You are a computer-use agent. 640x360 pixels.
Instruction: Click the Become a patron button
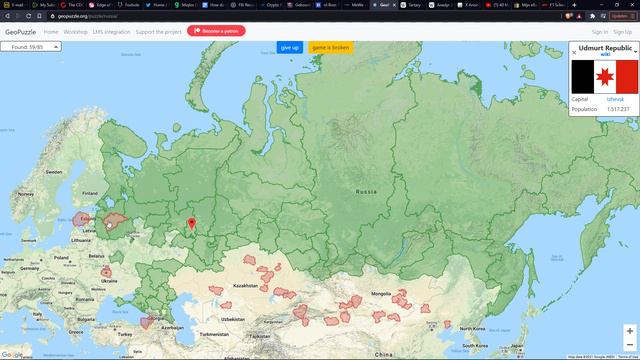[216, 31]
